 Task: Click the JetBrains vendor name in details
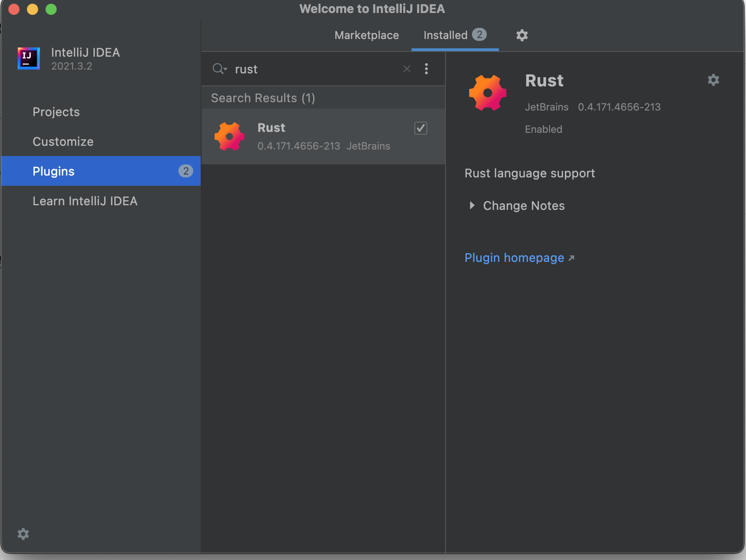pos(547,107)
